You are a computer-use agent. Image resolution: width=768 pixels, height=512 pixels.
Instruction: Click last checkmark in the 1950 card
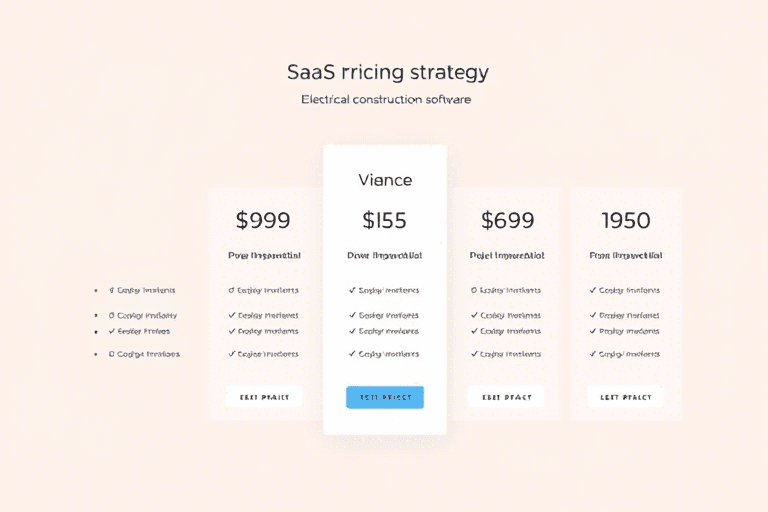click(x=593, y=353)
